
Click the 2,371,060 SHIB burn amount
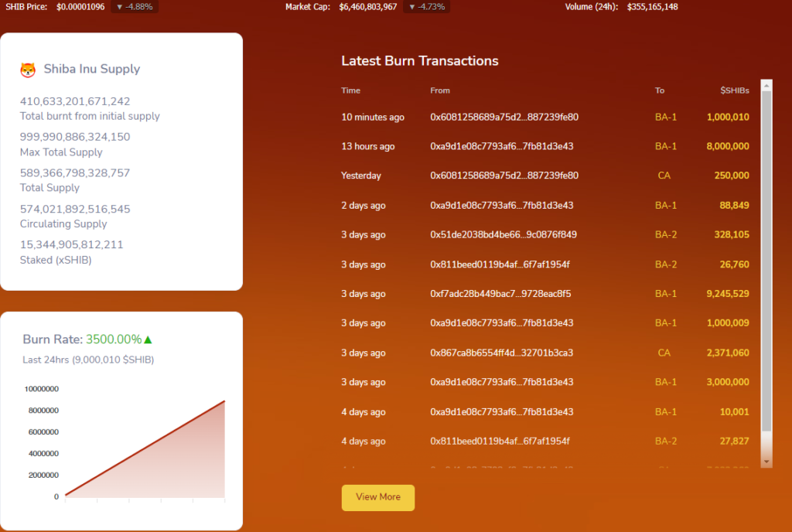point(727,353)
